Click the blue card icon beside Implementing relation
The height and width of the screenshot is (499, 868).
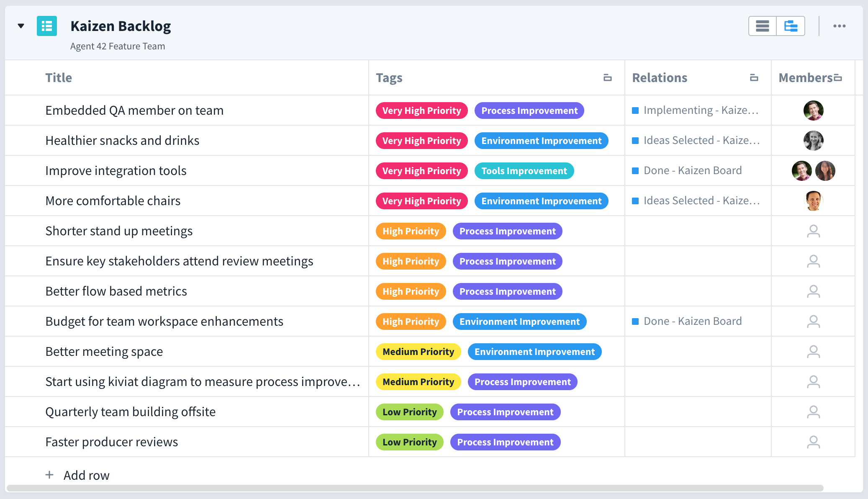click(x=635, y=110)
